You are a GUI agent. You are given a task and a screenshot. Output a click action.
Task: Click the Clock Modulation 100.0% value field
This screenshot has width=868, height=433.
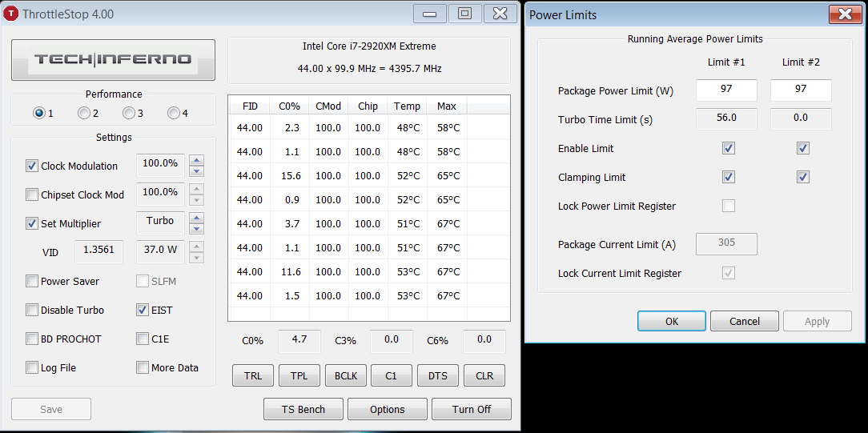[x=160, y=165]
